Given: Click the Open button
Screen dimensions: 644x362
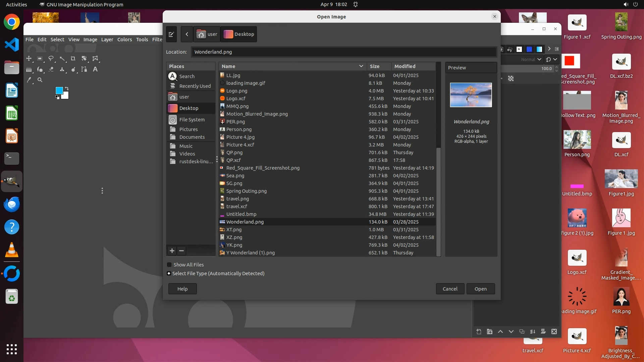Looking at the screenshot, I should 480,289.
